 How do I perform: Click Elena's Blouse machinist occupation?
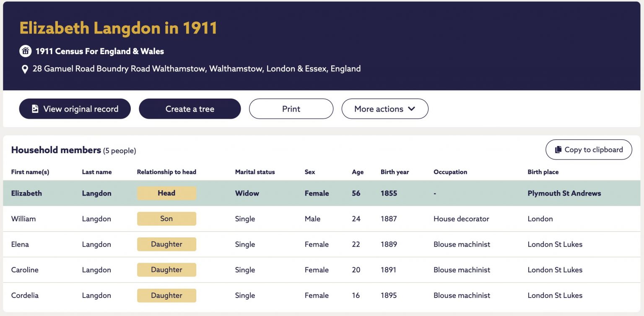coord(462,244)
